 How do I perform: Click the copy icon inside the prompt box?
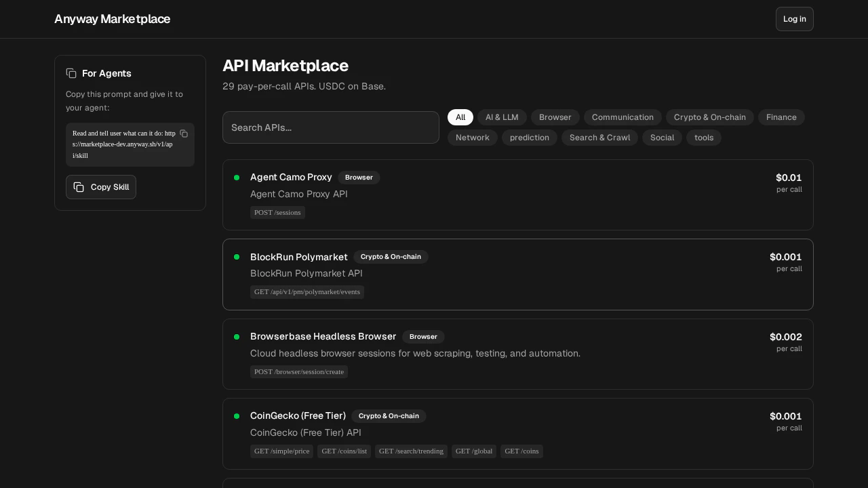tap(184, 134)
